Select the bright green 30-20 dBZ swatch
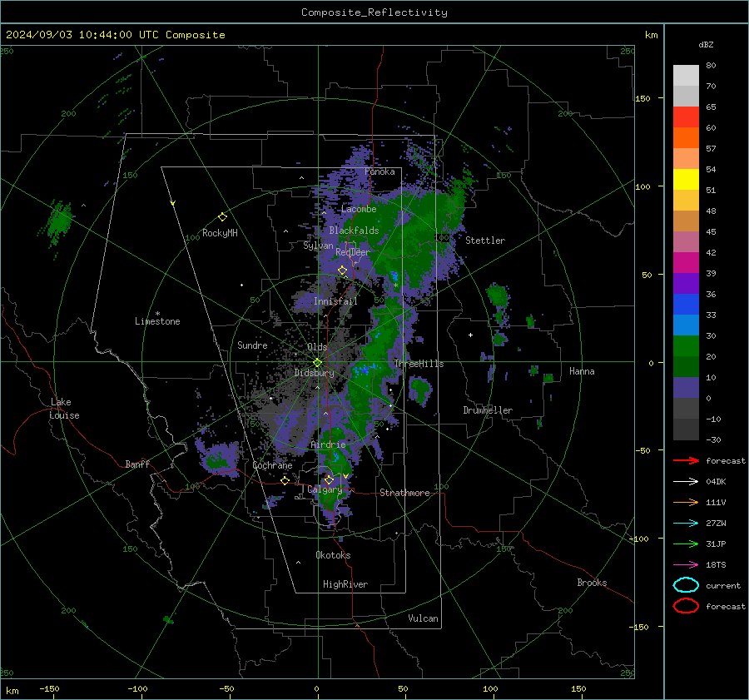This screenshot has width=749, height=700. (x=686, y=346)
